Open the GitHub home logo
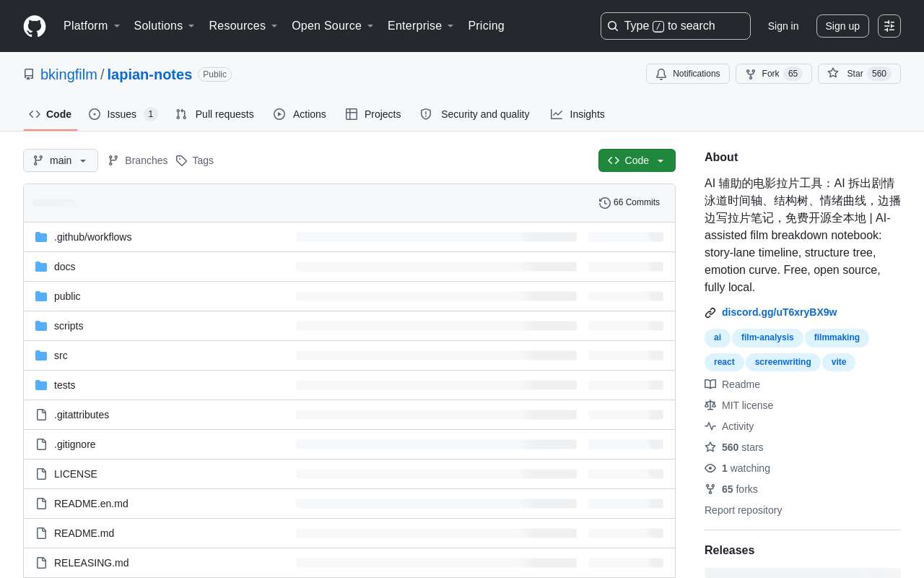 coord(35,26)
